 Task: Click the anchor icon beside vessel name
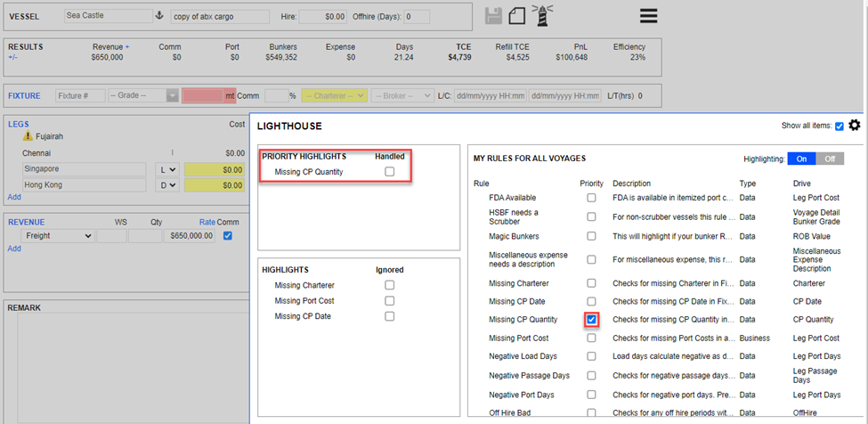click(x=159, y=16)
